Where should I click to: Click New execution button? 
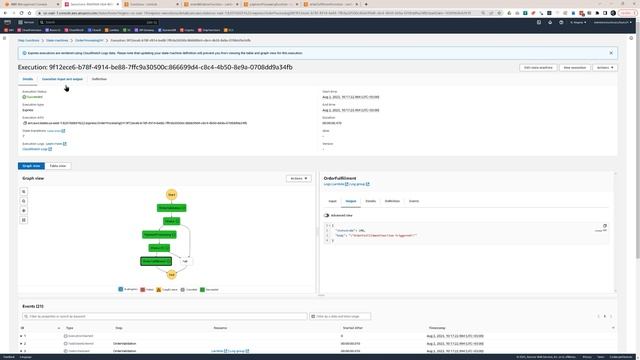coord(575,68)
